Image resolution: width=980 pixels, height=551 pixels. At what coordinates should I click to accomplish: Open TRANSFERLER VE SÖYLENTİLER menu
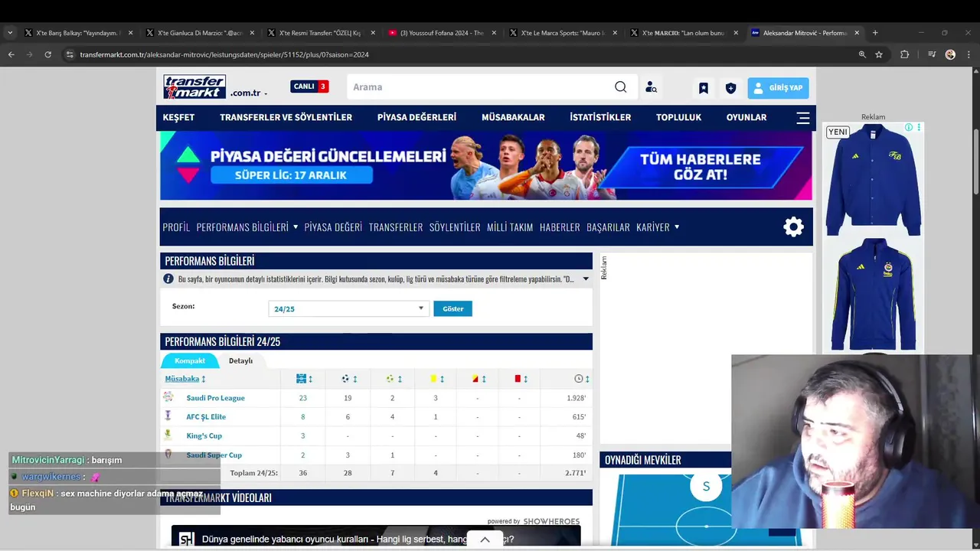coord(286,117)
